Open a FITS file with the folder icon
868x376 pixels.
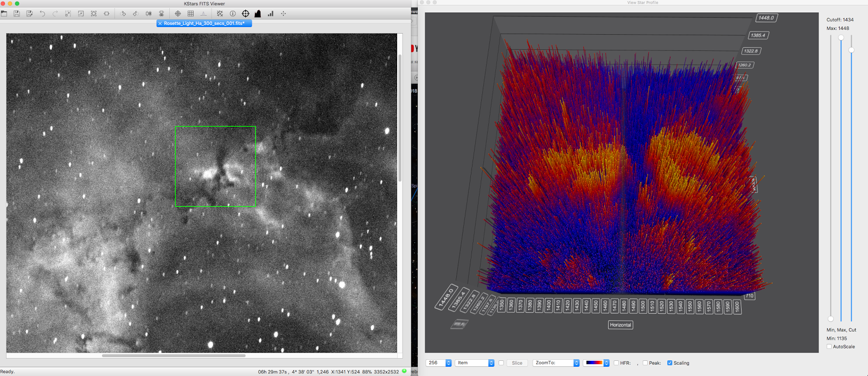pos(4,14)
